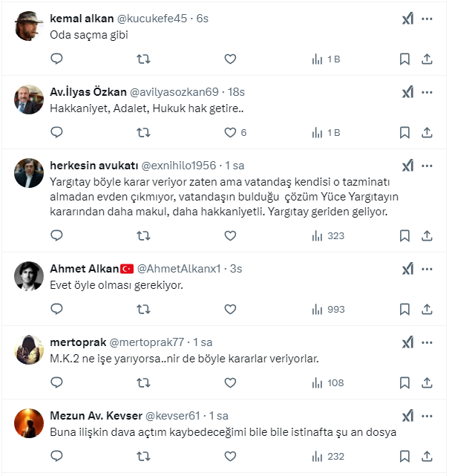Screen dimensions: 452x476
Task: Open Grok icon on Mezun Av. Kevser's tweet
Action: click(x=407, y=416)
